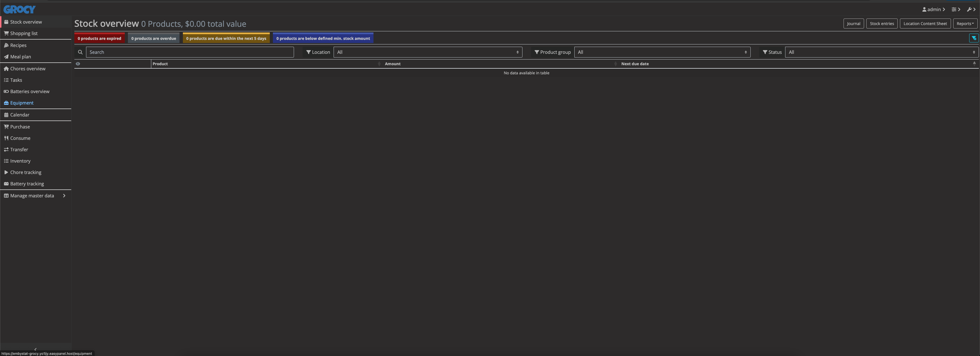980x356 pixels.
Task: Clear all active table filters
Action: click(x=974, y=38)
